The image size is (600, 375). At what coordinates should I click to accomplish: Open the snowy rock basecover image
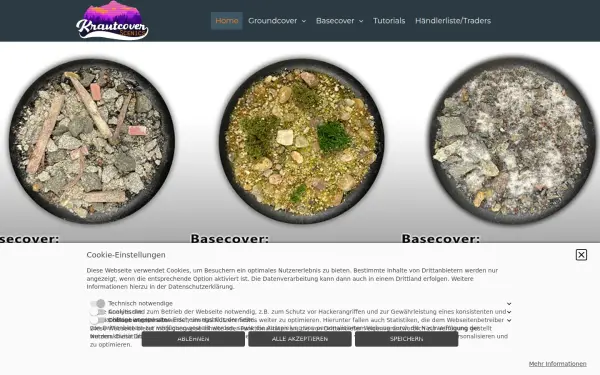(x=513, y=141)
